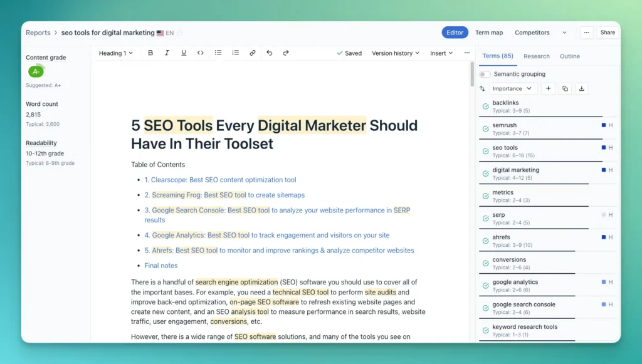Open the Google Search Console contents link
The width and height of the screenshot is (642, 364).
pos(277,215)
